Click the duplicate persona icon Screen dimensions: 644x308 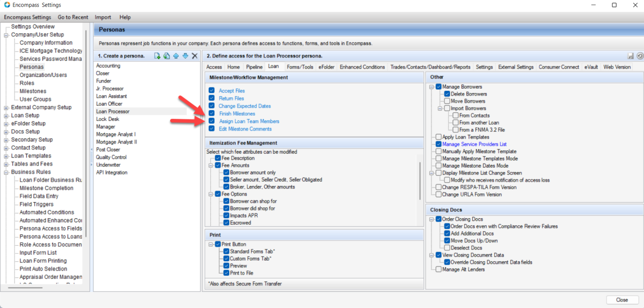pyautogui.click(x=166, y=56)
